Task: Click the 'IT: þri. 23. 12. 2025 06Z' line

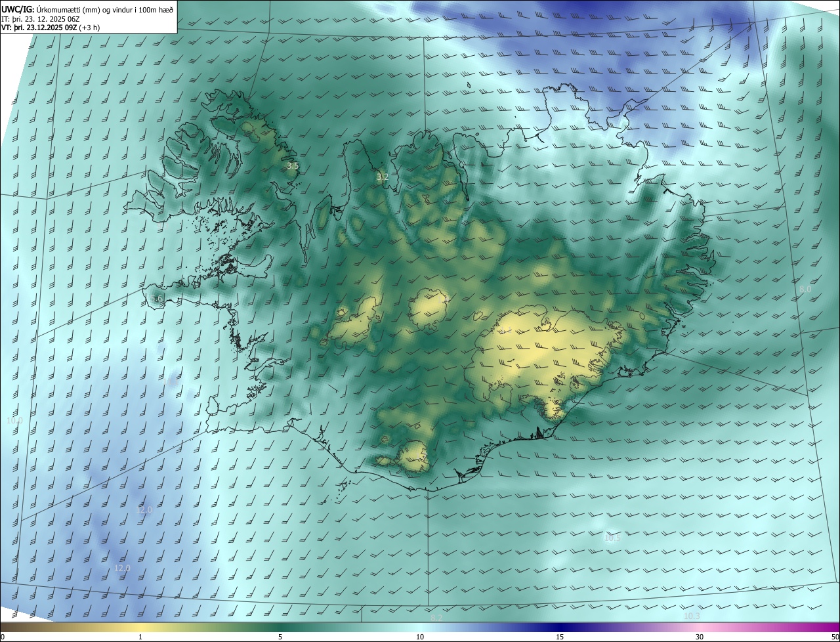Action: tap(41, 19)
